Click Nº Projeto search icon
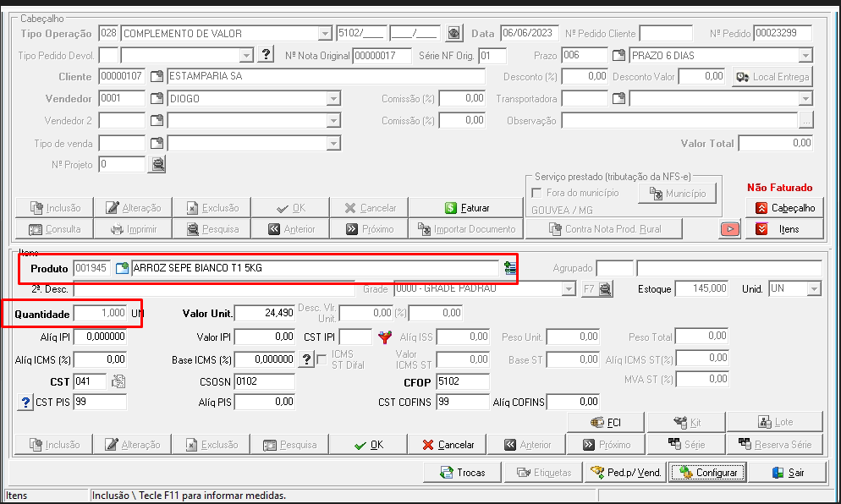The image size is (841, 504). click(157, 164)
